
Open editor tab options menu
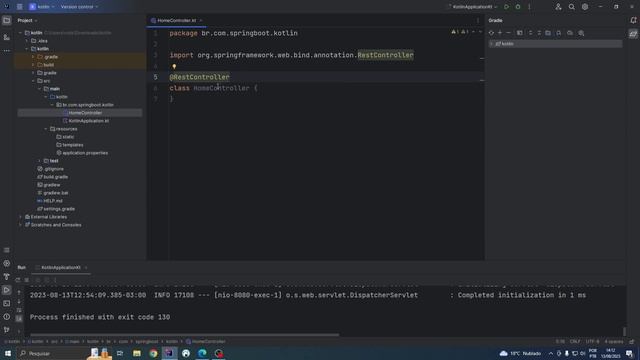point(478,20)
